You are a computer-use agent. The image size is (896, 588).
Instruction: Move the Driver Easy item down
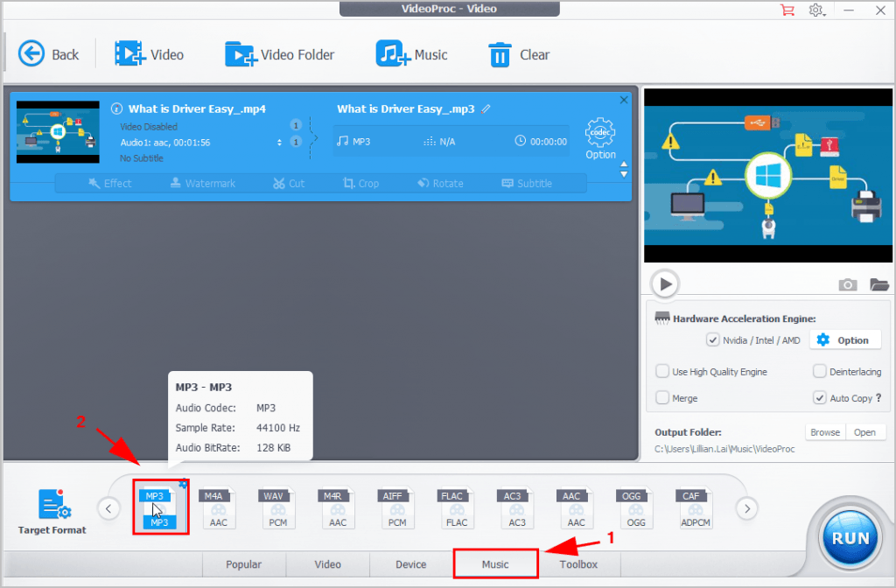[624, 174]
